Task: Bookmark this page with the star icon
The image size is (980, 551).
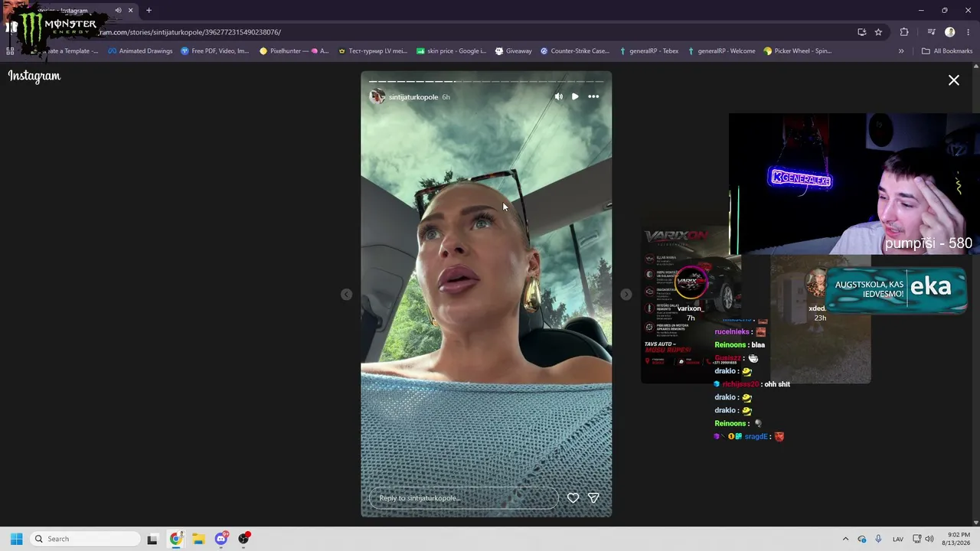Action: [878, 32]
